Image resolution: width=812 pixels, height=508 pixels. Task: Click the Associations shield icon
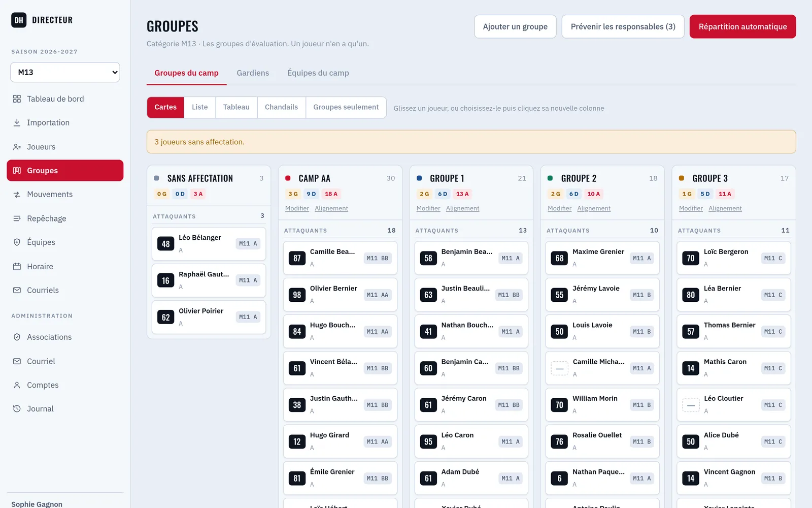tap(17, 337)
